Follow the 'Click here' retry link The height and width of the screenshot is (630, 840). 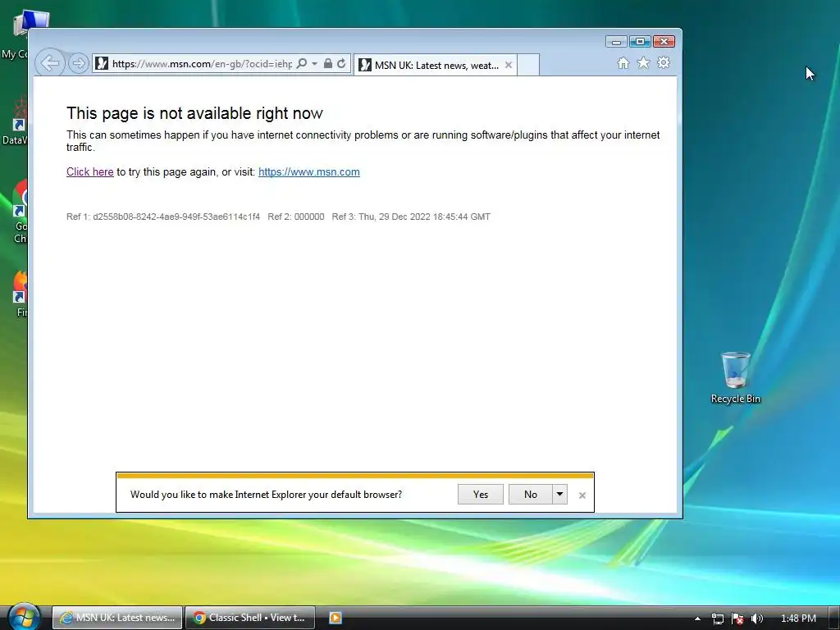coord(90,172)
